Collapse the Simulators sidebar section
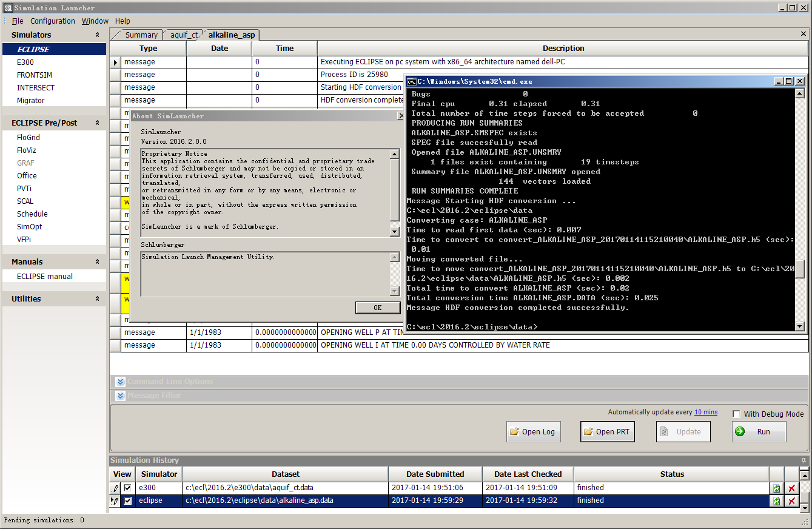 tap(97, 35)
